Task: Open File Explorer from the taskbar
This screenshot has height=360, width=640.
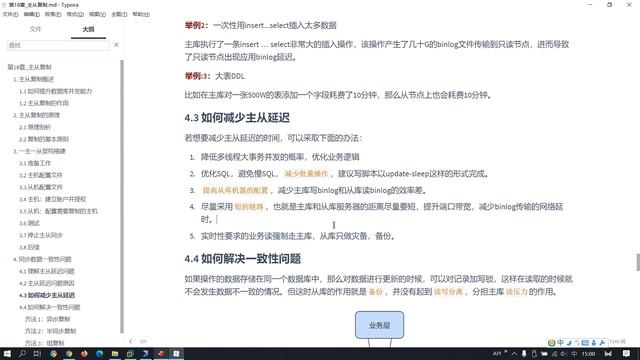Action: coord(115,354)
